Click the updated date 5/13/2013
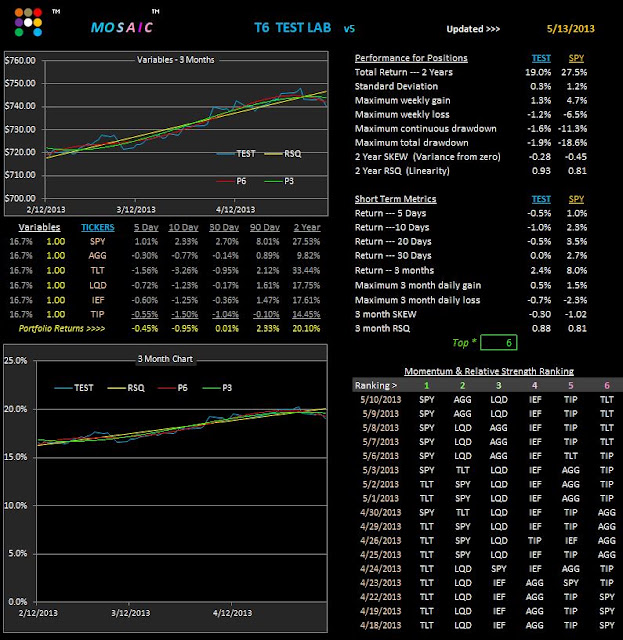 coord(570,29)
